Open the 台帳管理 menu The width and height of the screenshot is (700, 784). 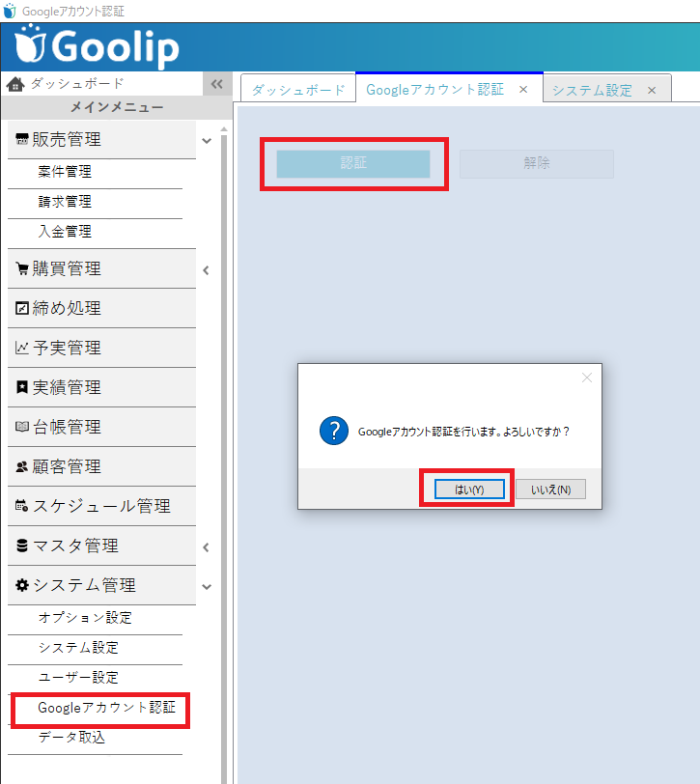(101, 427)
